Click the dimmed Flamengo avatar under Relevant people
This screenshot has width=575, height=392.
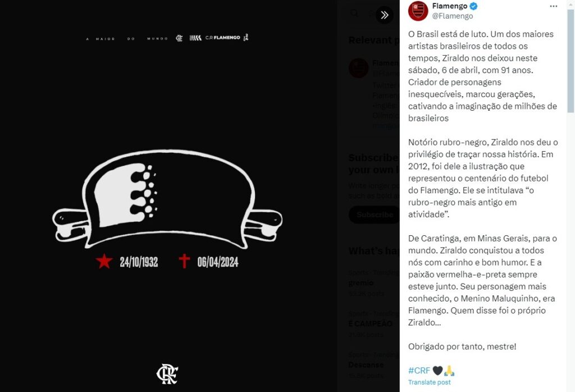coord(358,68)
